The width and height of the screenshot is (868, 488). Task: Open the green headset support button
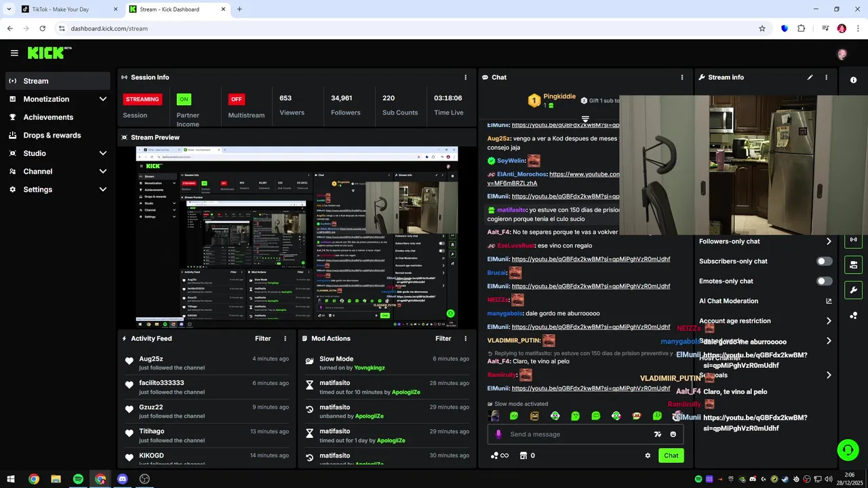tap(847, 449)
